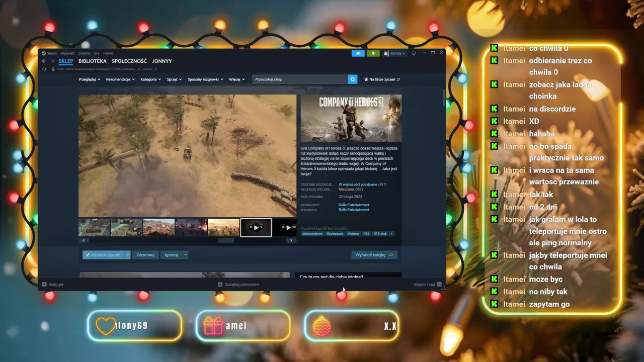The width and height of the screenshot is (644, 362).
Task: Click in the 'Przeszukaj sklep' search field
Action: coord(300,79)
